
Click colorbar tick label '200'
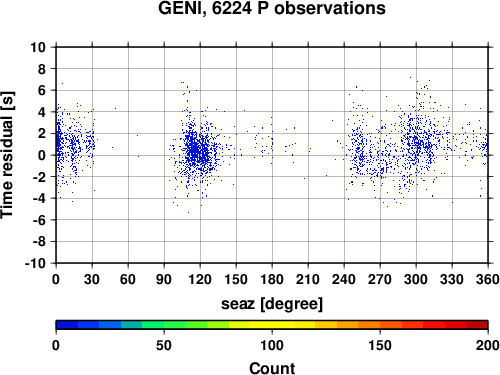[488, 345]
